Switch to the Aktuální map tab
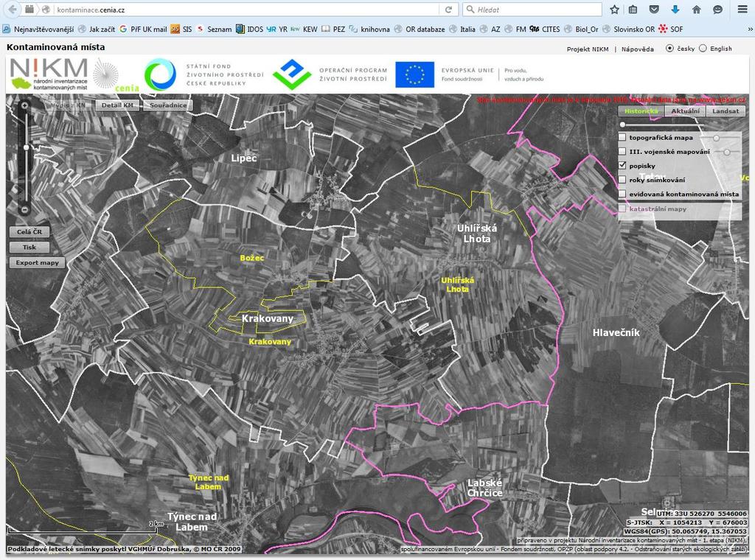Image resolution: width=755 pixels, height=560 pixels. pos(685,111)
